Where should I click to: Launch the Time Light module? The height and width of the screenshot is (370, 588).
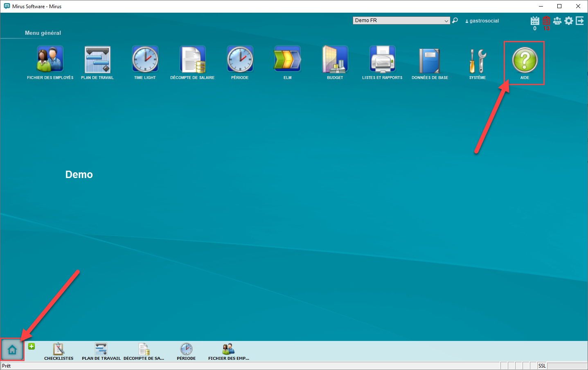tap(145, 63)
